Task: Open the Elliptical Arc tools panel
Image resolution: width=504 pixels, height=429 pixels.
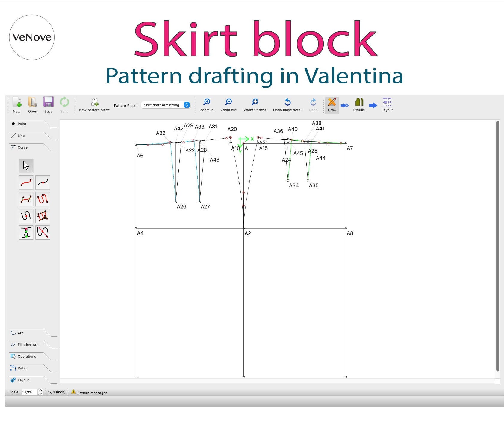Action: pyautogui.click(x=28, y=345)
